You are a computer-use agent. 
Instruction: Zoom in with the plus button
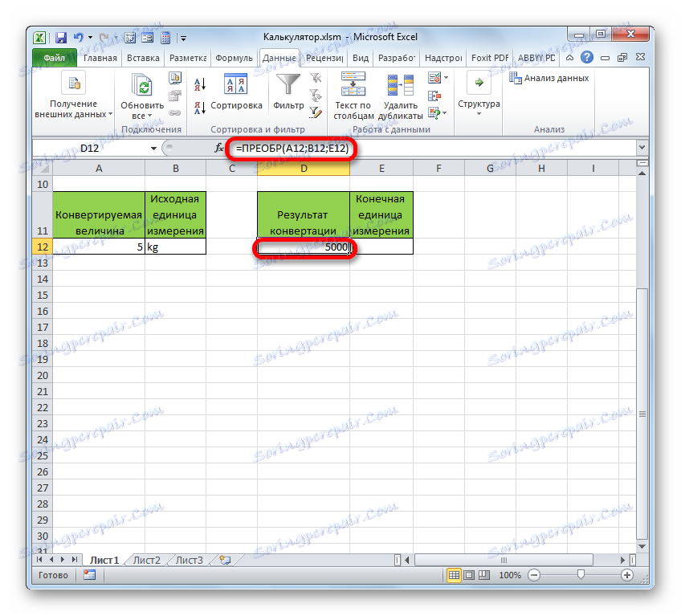(626, 575)
